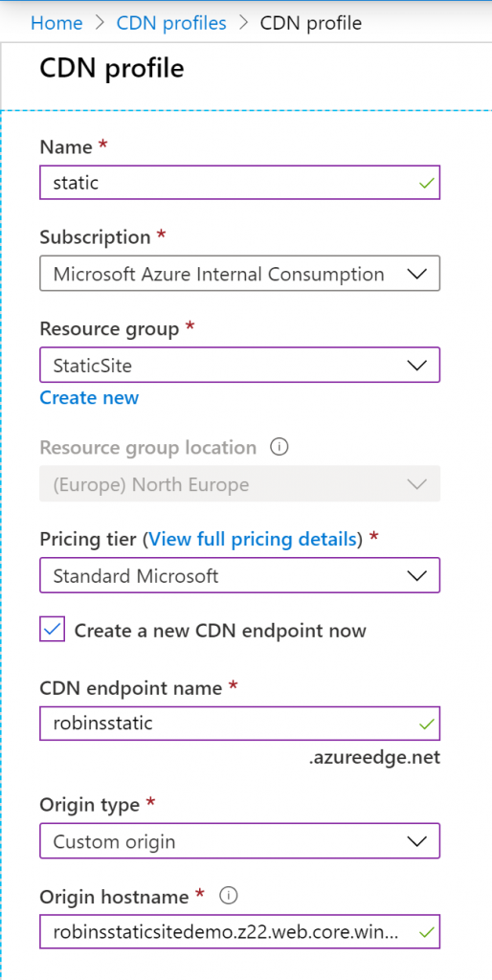Click the chevron after CDN profiles in the breadcrumb
Image resolution: width=492 pixels, height=980 pixels.
242,23
